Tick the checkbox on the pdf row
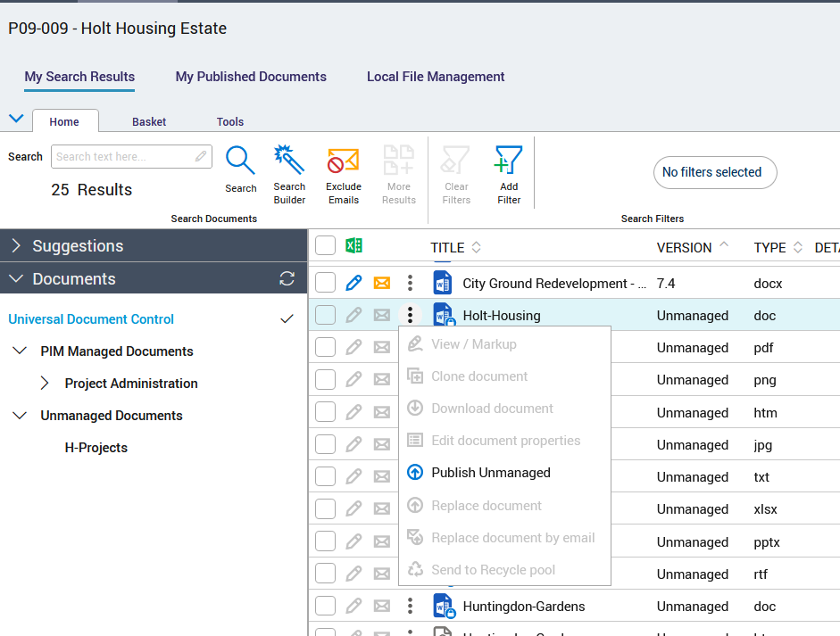The image size is (840, 636). click(x=325, y=347)
